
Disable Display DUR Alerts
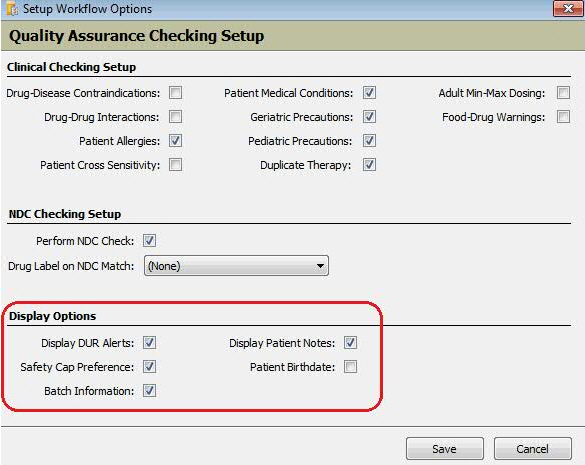pos(149,343)
